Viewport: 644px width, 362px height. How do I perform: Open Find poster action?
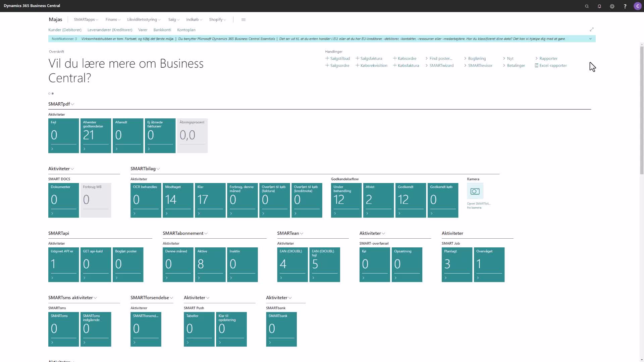(439, 58)
